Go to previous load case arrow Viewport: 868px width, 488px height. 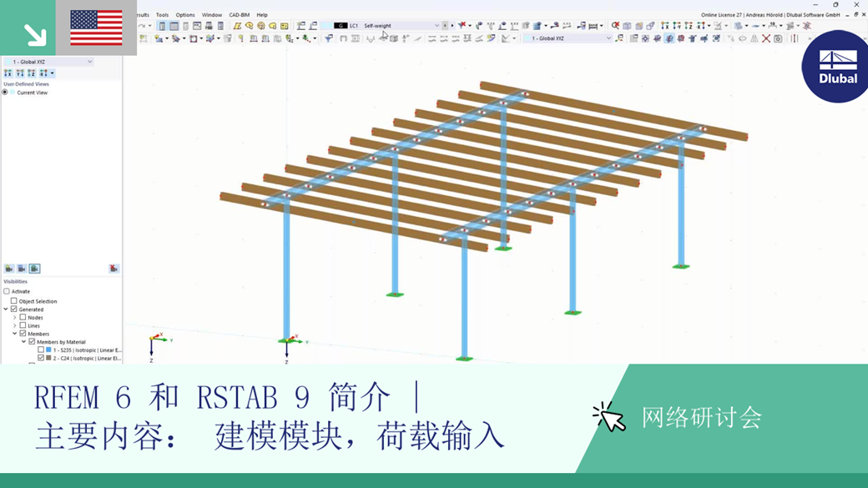coord(445,26)
